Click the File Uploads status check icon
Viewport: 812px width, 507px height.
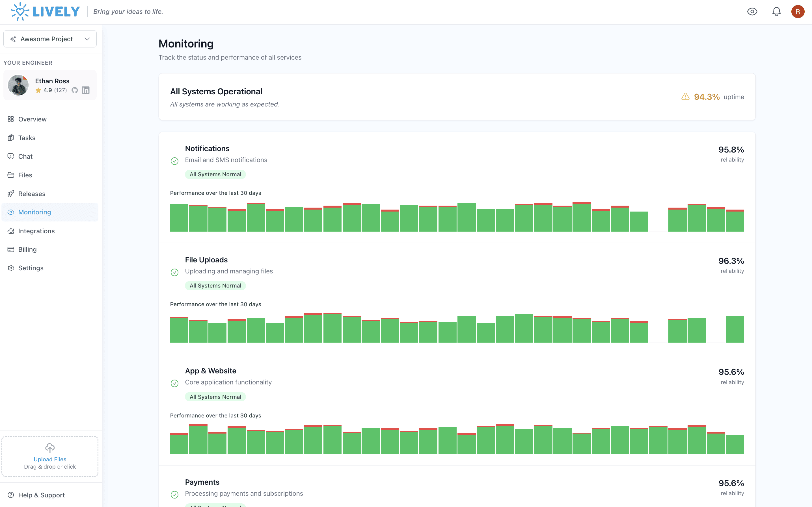tap(174, 272)
